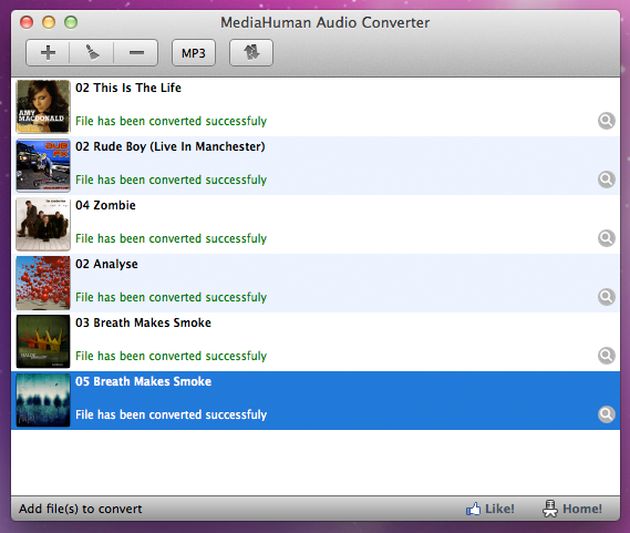This screenshot has width=630, height=533.
Task: Click the Like! thumbs-up link
Action: [x=490, y=508]
